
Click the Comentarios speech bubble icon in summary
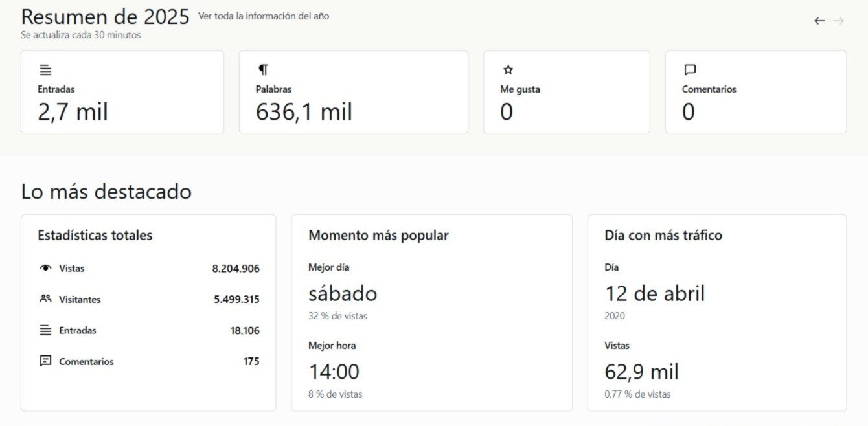[x=690, y=70]
